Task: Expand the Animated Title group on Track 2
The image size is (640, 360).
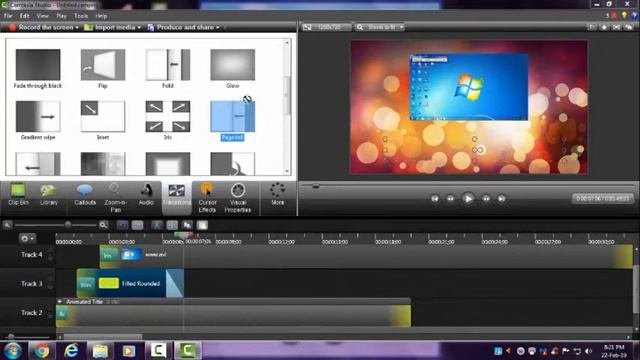Action: click(x=60, y=302)
